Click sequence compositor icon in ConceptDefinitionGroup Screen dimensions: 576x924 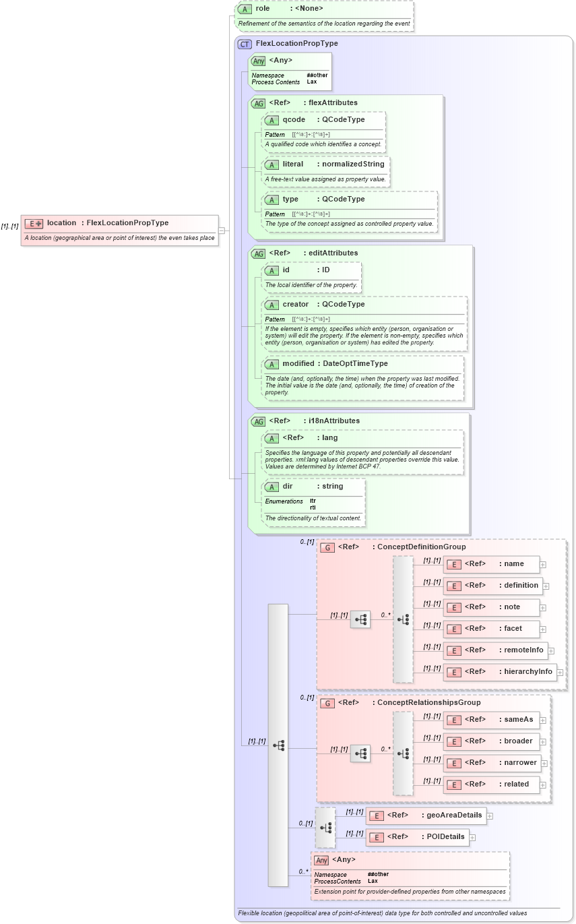[x=360, y=619]
